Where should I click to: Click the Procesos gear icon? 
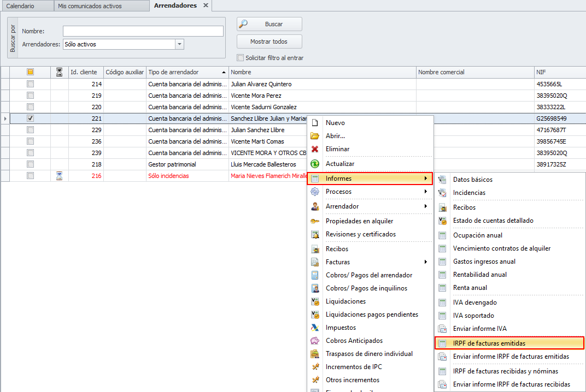click(x=315, y=192)
